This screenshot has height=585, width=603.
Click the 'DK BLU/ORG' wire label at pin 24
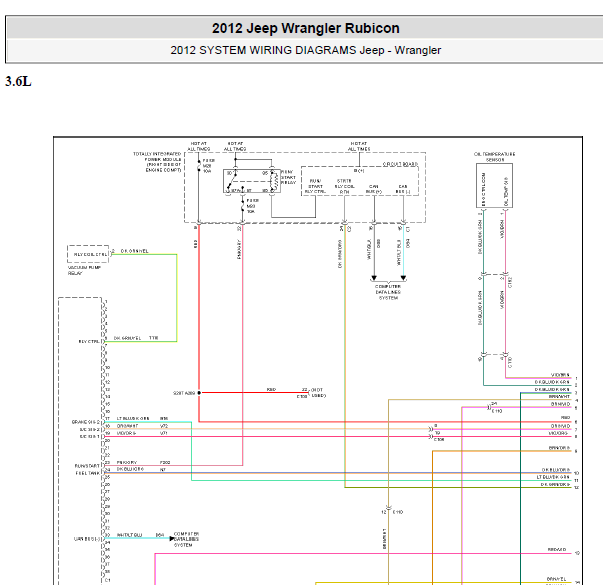[130, 470]
